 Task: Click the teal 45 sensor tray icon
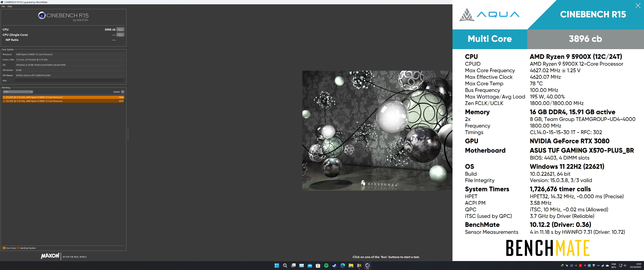590,265
